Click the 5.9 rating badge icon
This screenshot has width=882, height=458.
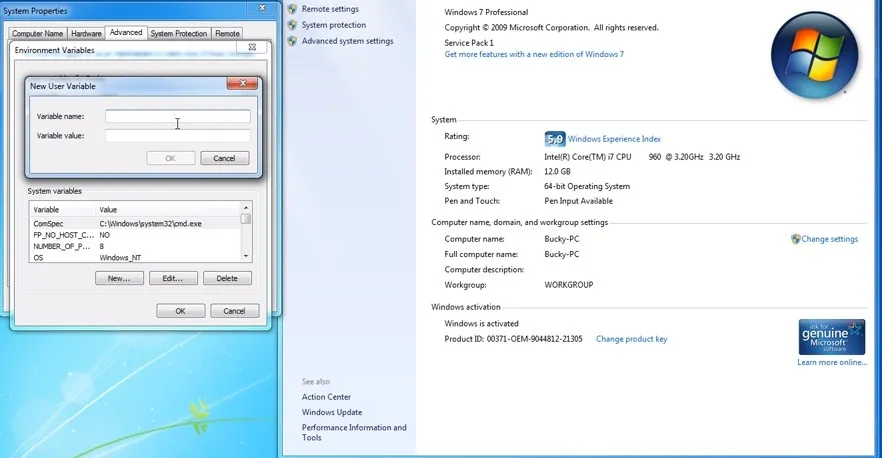pos(555,139)
